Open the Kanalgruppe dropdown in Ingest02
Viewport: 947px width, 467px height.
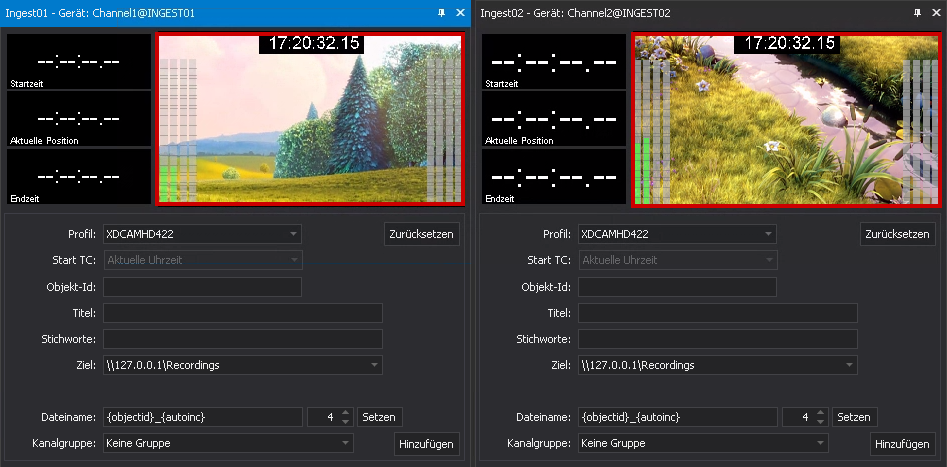703,443
